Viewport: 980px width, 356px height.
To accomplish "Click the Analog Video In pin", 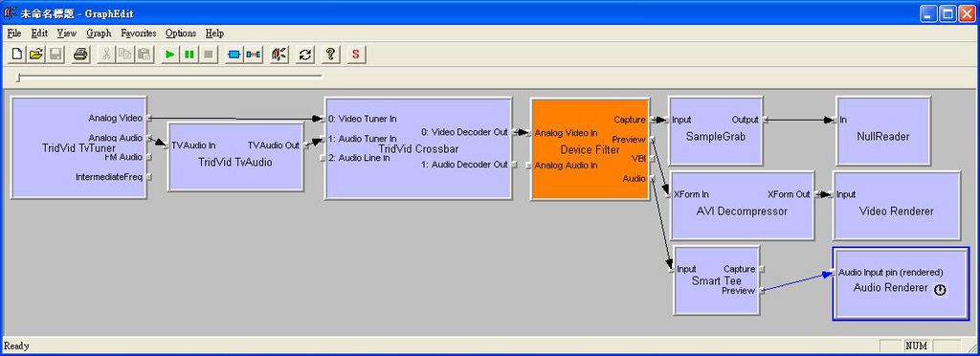I will tap(528, 133).
